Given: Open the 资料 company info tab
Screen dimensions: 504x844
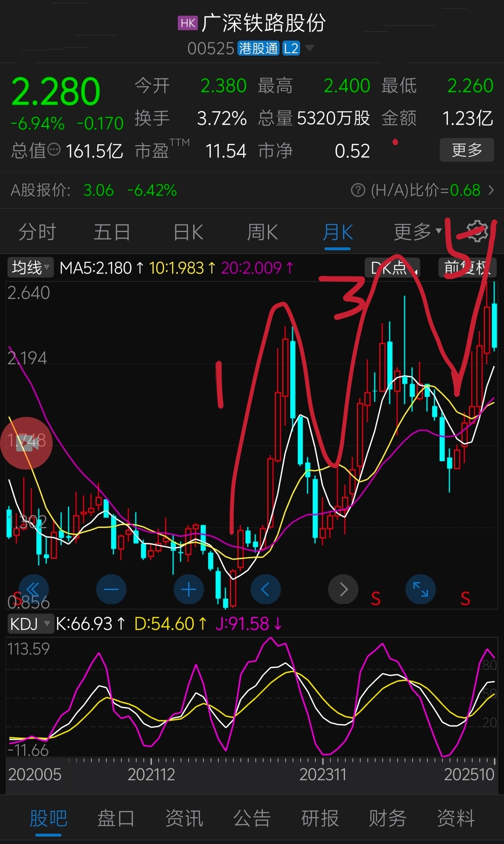Looking at the screenshot, I should tap(456, 818).
